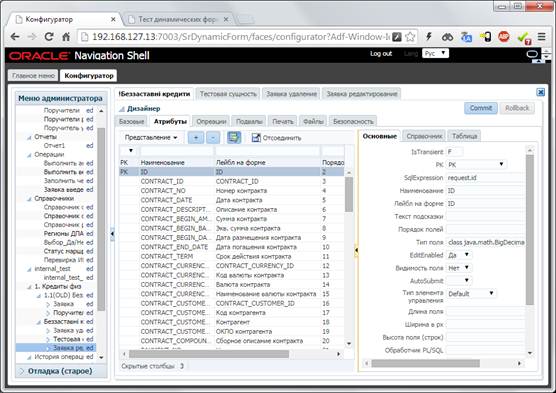This screenshot has width=556, height=393.
Task: Click the ed link next to Регионы ДПА
Action: click(90, 234)
